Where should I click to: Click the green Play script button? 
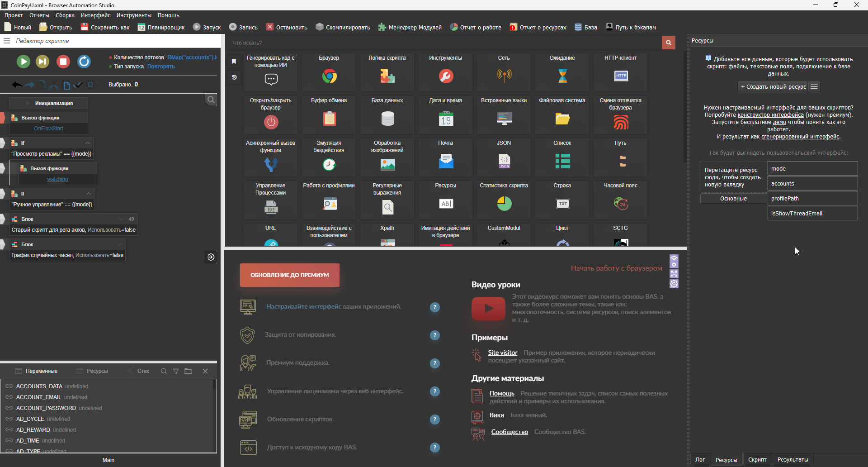point(24,62)
